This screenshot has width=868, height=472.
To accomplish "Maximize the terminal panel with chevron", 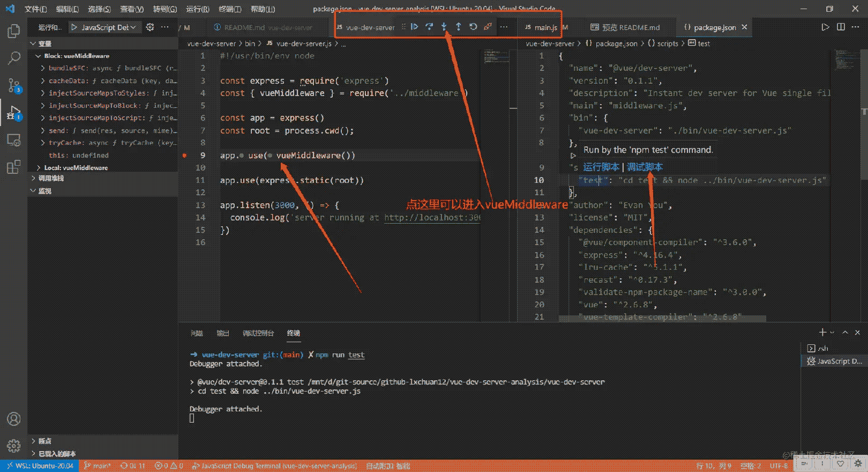I will (x=845, y=333).
